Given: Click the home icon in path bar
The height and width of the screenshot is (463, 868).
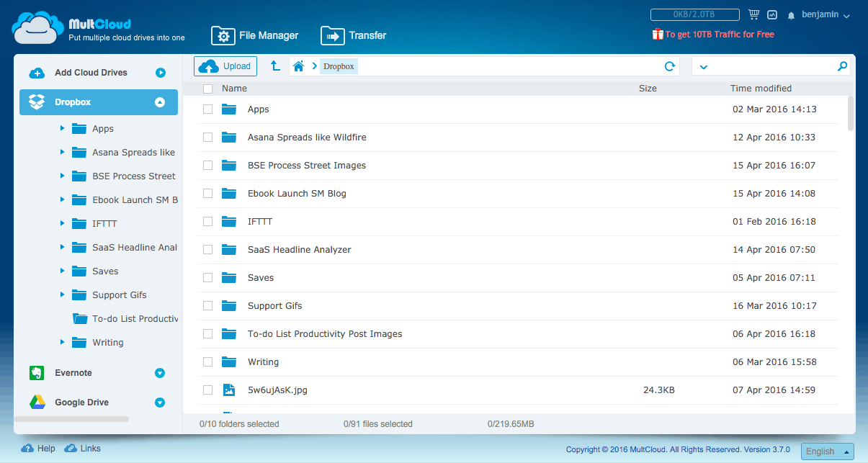Looking at the screenshot, I should click(x=299, y=66).
